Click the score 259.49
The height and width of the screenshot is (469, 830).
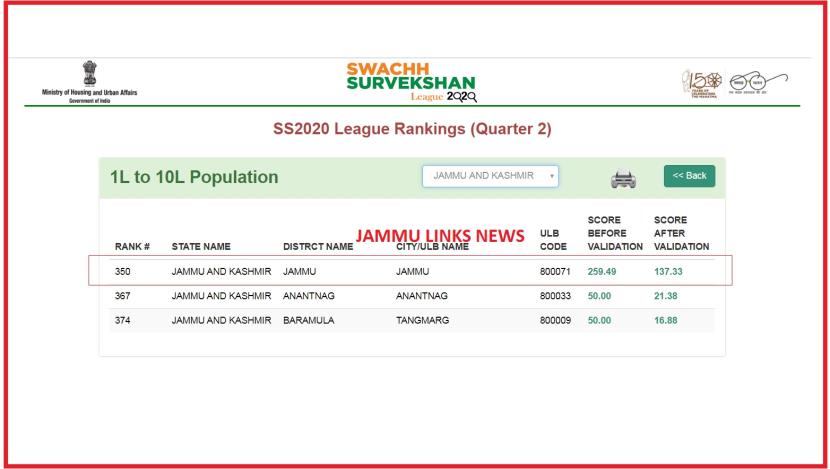pyautogui.click(x=602, y=272)
